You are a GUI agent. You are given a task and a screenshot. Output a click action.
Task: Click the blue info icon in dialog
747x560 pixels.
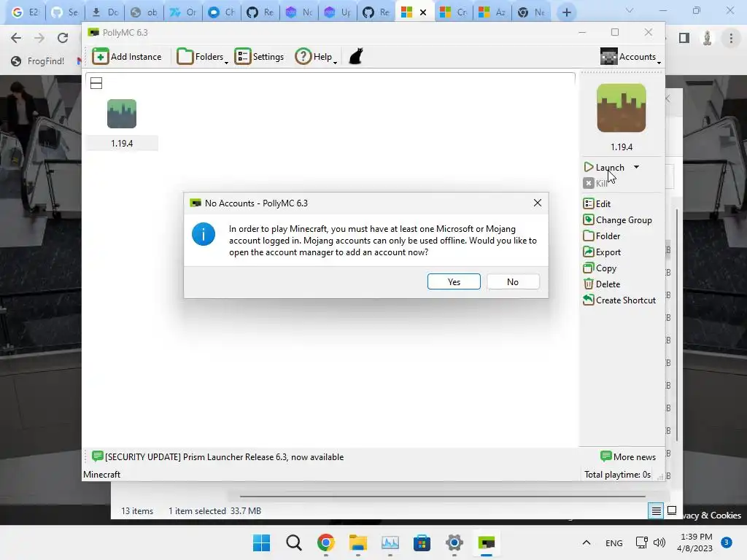[204, 234]
